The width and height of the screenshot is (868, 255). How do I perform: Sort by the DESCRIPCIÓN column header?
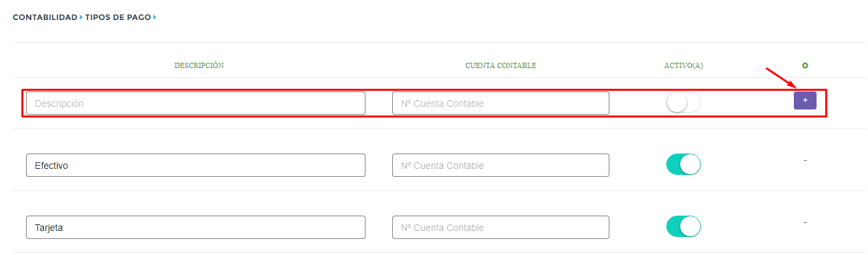click(199, 65)
